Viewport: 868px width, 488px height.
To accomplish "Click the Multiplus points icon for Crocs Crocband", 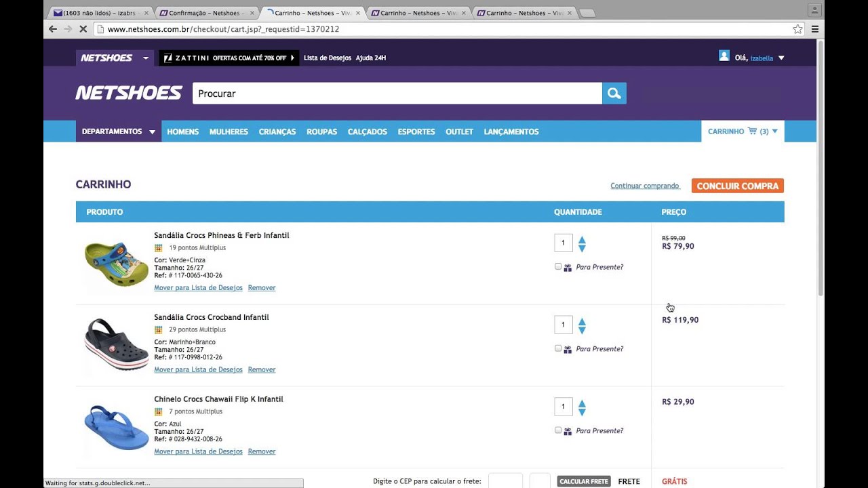I will pos(159,330).
